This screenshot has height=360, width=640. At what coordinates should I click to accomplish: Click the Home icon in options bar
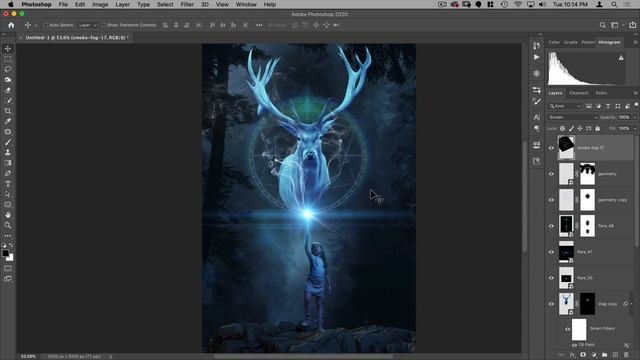pyautogui.click(x=11, y=25)
